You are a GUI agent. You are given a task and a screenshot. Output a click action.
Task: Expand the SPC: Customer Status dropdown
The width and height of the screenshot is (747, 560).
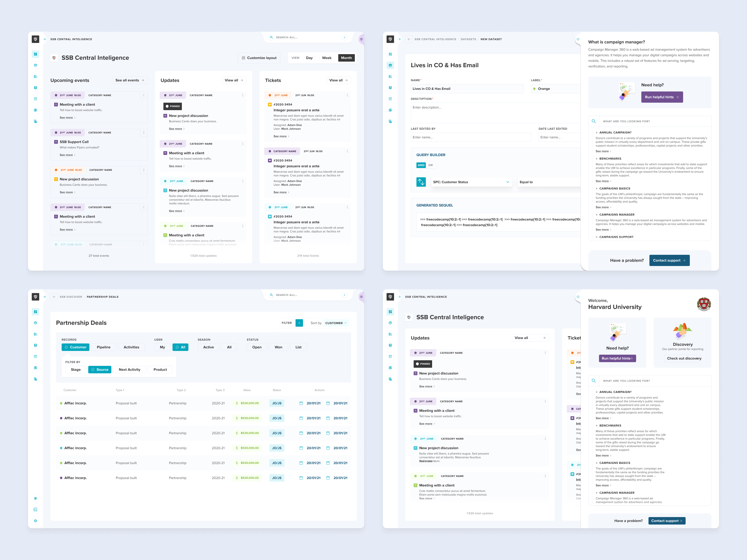[x=471, y=182]
